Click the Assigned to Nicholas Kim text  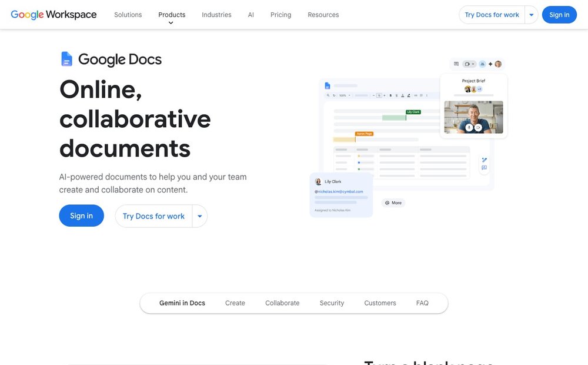point(332,210)
